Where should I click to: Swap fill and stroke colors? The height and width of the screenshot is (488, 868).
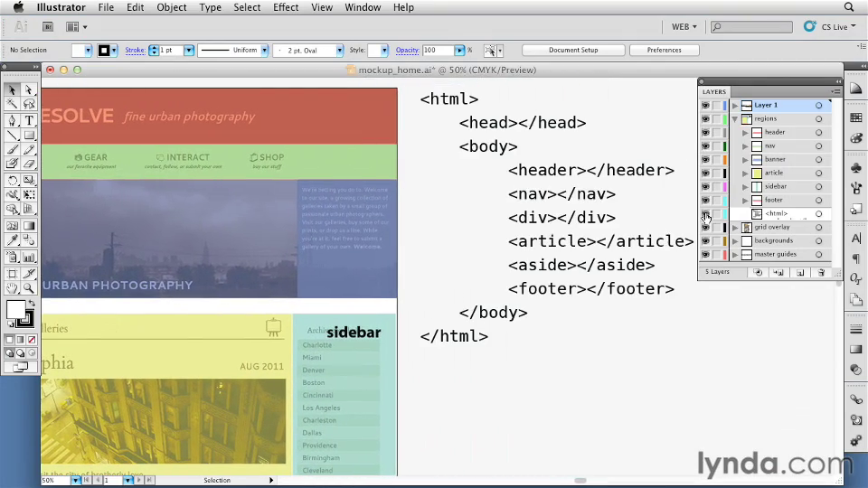coord(32,304)
